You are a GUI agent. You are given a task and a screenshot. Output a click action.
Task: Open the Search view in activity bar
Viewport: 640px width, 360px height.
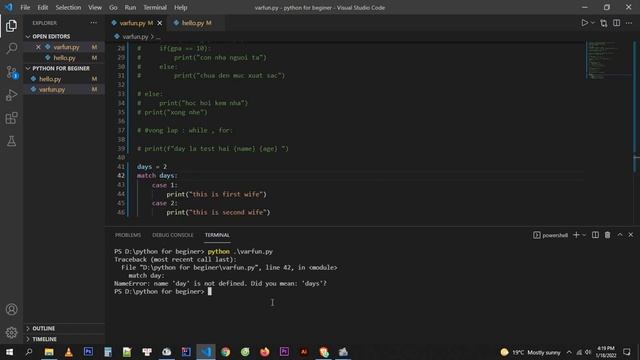11,49
